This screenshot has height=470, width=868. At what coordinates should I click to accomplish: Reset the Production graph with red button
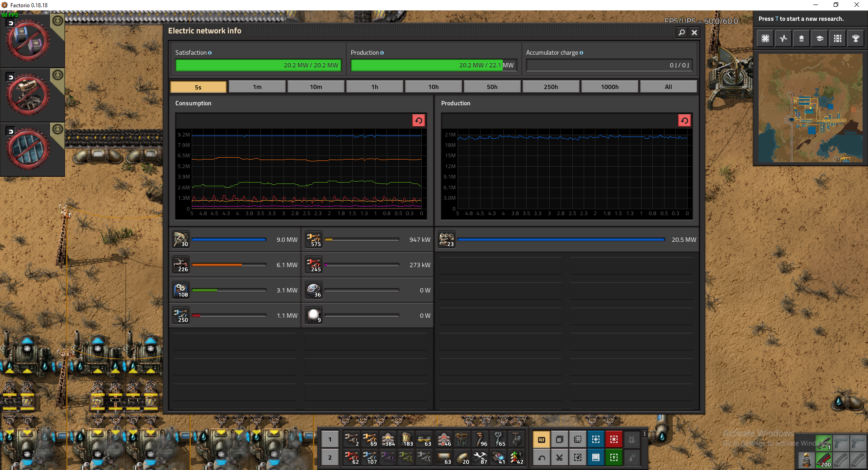pyautogui.click(x=684, y=120)
